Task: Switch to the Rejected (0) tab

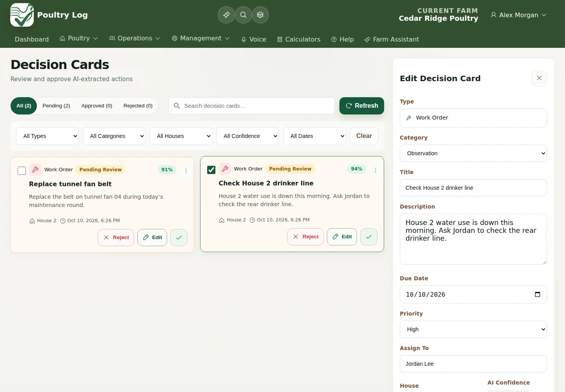Action: coord(138,106)
